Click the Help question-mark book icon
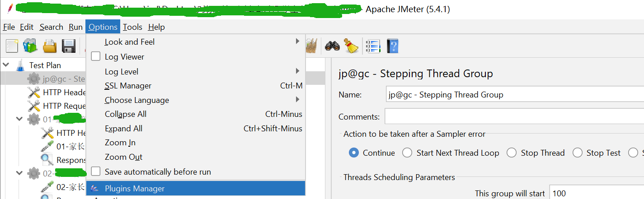This screenshot has width=644, height=199. click(x=393, y=46)
